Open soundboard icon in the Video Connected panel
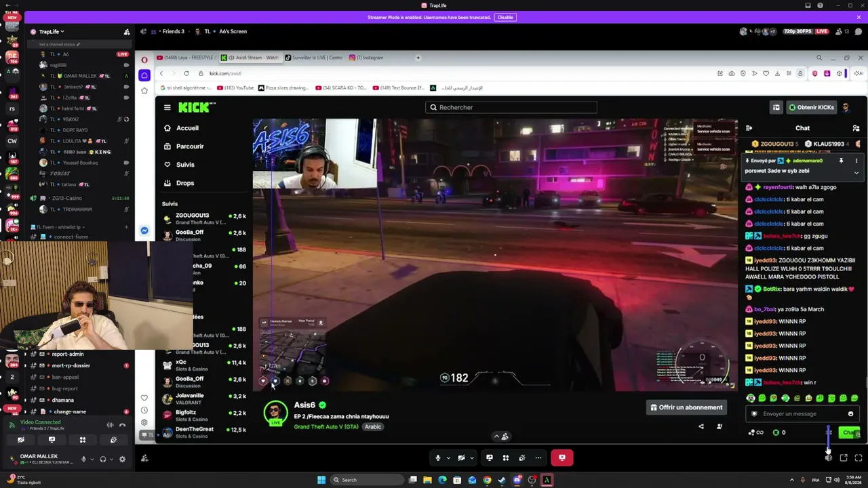The width and height of the screenshot is (868, 488). 113,440
